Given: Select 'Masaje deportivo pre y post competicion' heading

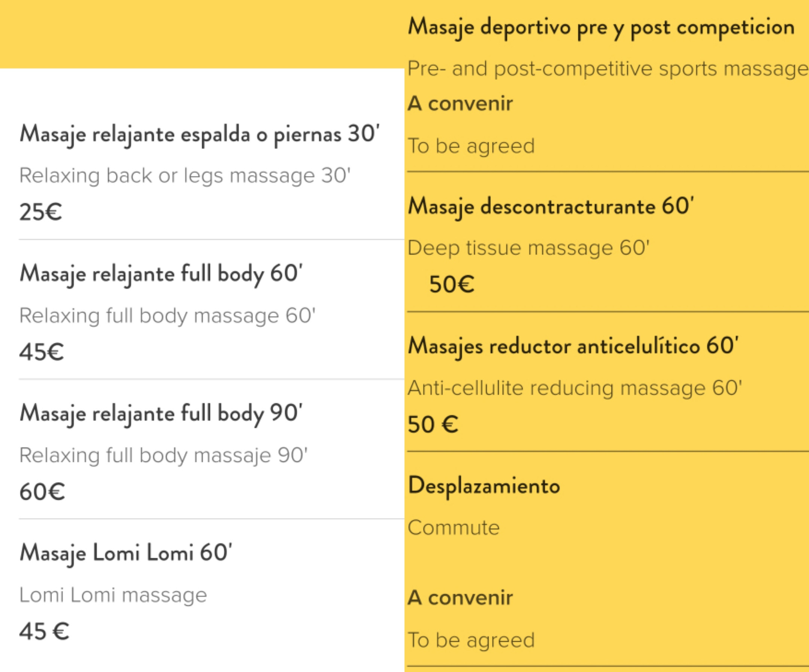Looking at the screenshot, I should [x=601, y=27].
